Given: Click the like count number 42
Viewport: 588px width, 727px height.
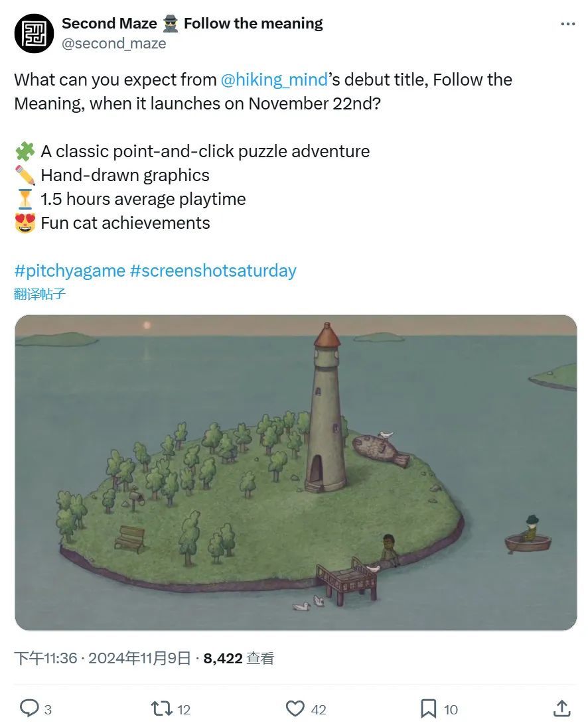Looking at the screenshot, I should coord(319,710).
